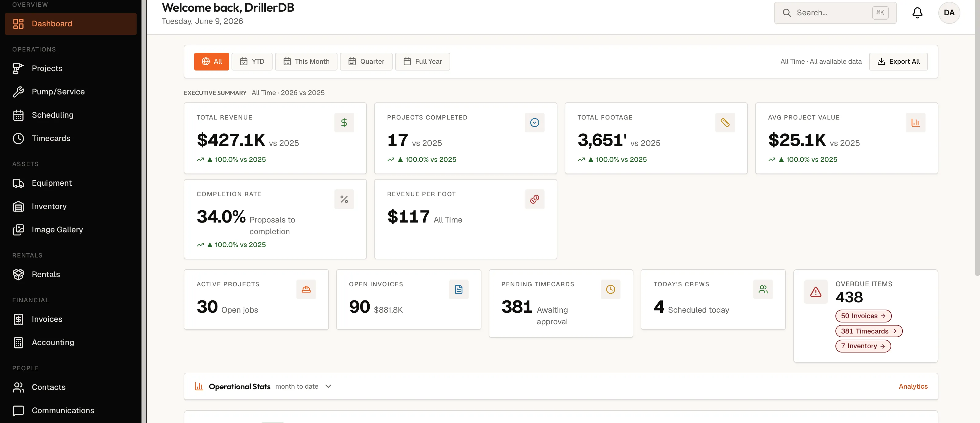Click the percent icon on Completion Rate card
The width and height of the screenshot is (980, 423).
pyautogui.click(x=344, y=199)
